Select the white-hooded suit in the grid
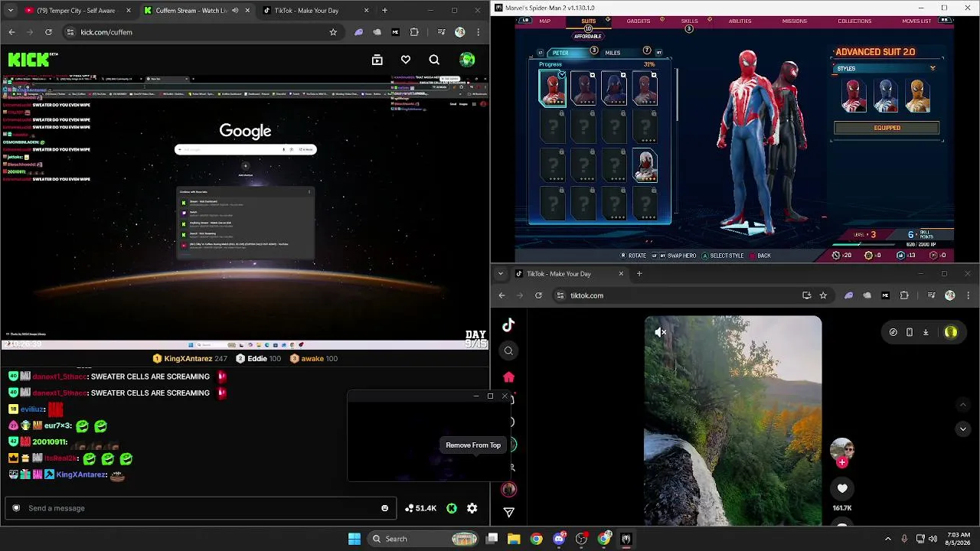The image size is (980, 551). [645, 165]
